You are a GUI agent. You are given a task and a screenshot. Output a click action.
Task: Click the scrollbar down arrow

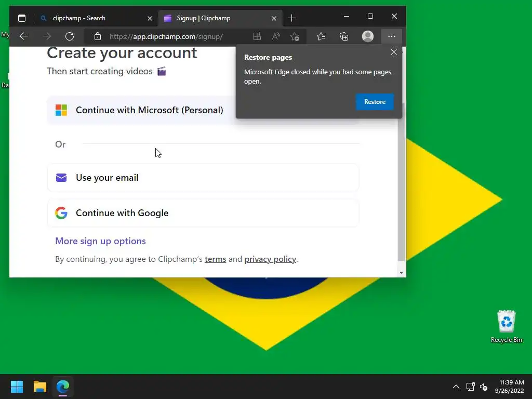[x=402, y=272]
